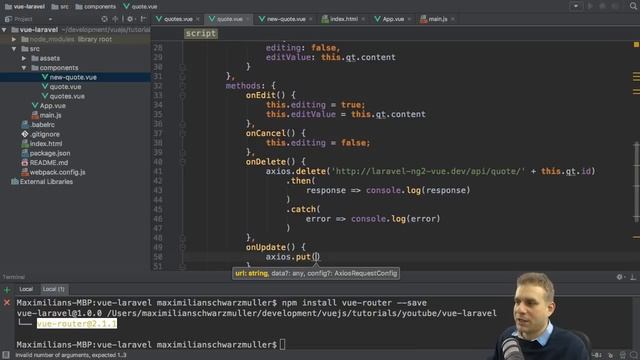Close the main.js tab
The width and height of the screenshot is (640, 360).
tap(453, 19)
